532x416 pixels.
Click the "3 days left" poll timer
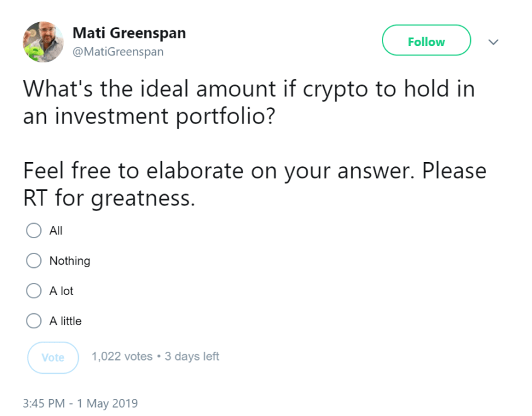tap(192, 357)
